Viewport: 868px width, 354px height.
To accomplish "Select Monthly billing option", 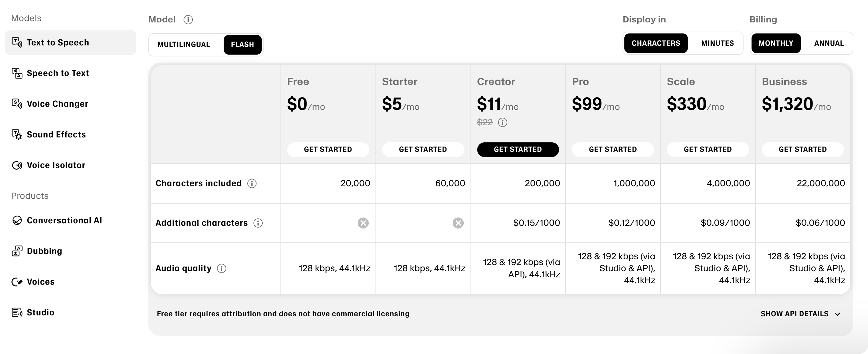I will [776, 43].
